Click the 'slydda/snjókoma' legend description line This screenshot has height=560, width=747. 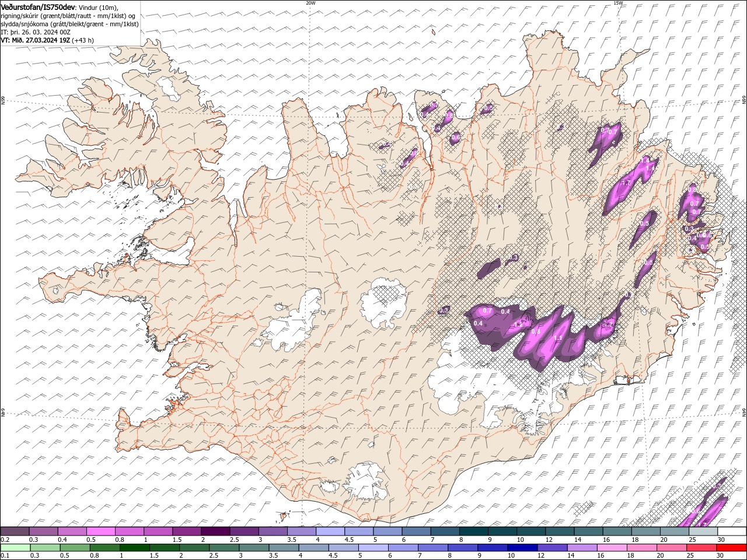pyautogui.click(x=70, y=24)
